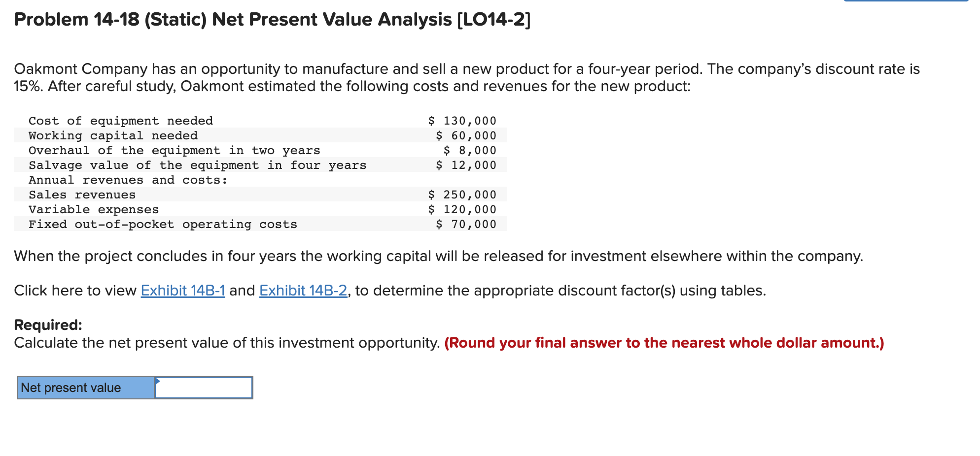Image resolution: width=980 pixels, height=456 pixels.
Task: Click the Overhaul of equipment amount $8,000
Action: (x=470, y=150)
